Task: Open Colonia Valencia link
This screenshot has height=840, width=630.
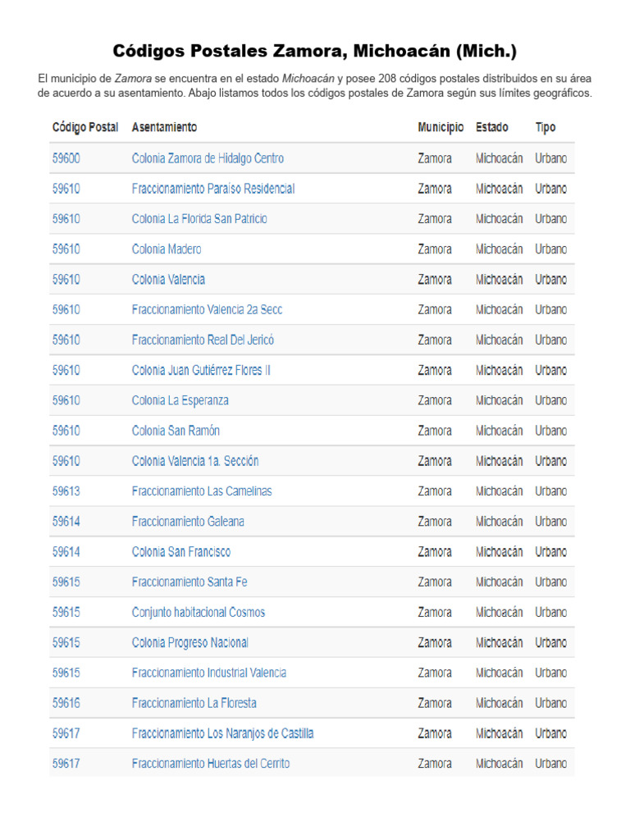Action: click(168, 280)
